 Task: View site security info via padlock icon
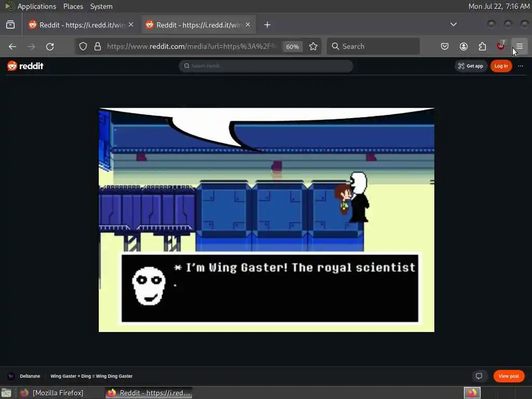pyautogui.click(x=98, y=46)
